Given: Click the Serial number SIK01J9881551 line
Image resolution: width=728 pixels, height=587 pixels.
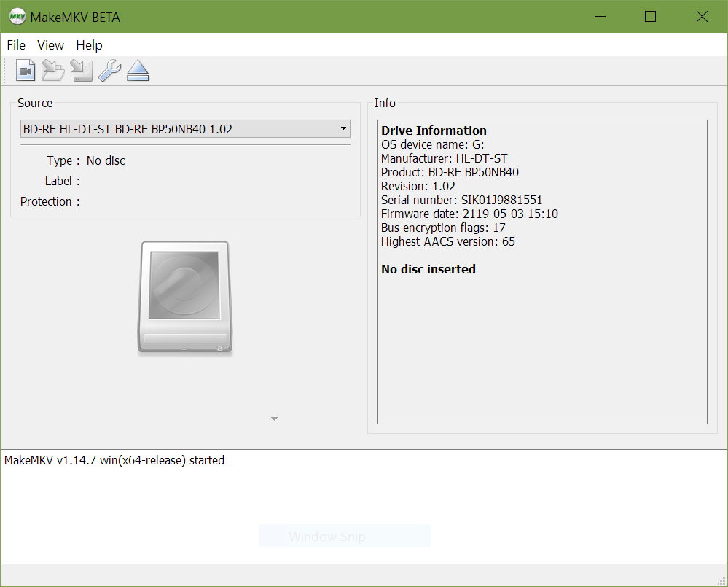Looking at the screenshot, I should click(461, 200).
